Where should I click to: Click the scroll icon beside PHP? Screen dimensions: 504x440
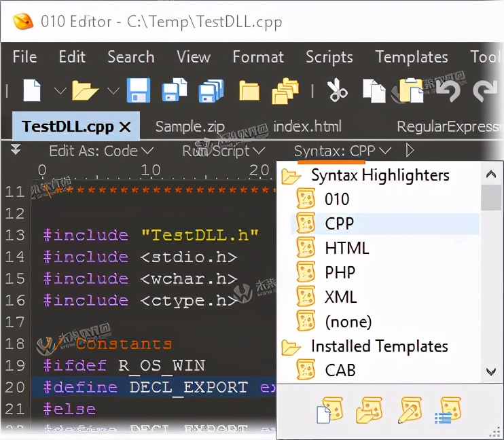tap(305, 272)
